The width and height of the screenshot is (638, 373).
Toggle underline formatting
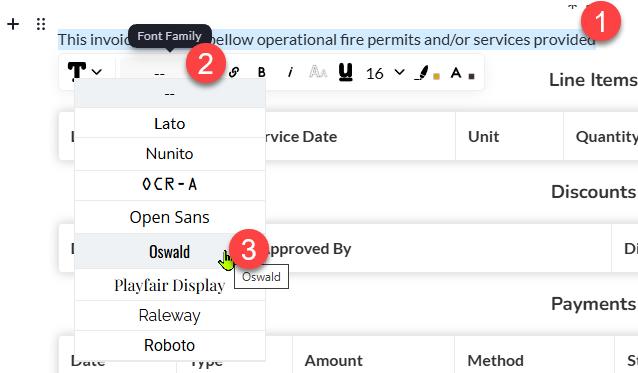345,72
